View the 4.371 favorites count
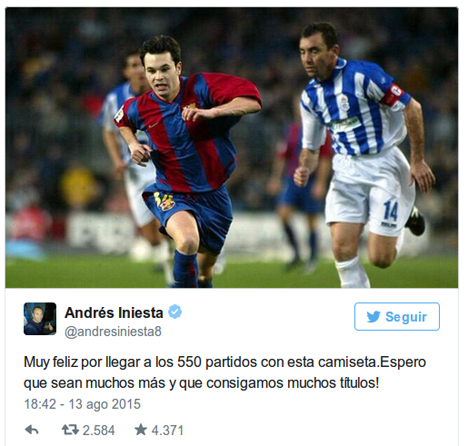The width and height of the screenshot is (468, 446). click(x=167, y=430)
